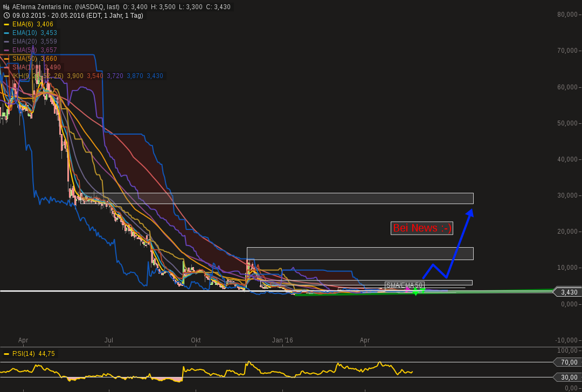This screenshot has width=582, height=392.
Task: Select the IKH(9, 26, 52, 26) indicator label
Action: pyautogui.click(x=38, y=76)
